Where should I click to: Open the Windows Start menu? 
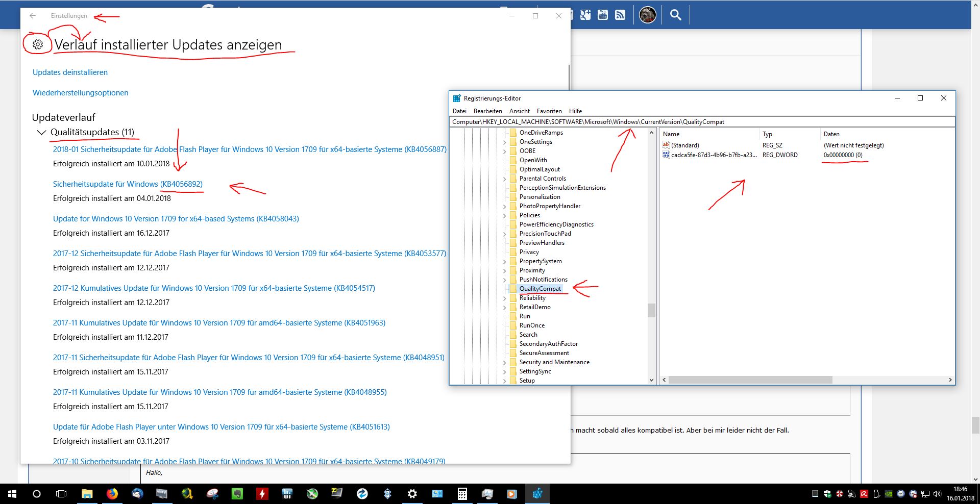click(x=12, y=494)
